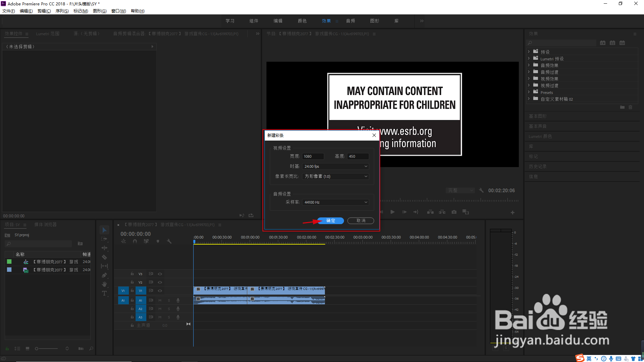Viewport: 644px width, 362px height.
Task: Click the Lift button in program monitor
Action: point(430,212)
